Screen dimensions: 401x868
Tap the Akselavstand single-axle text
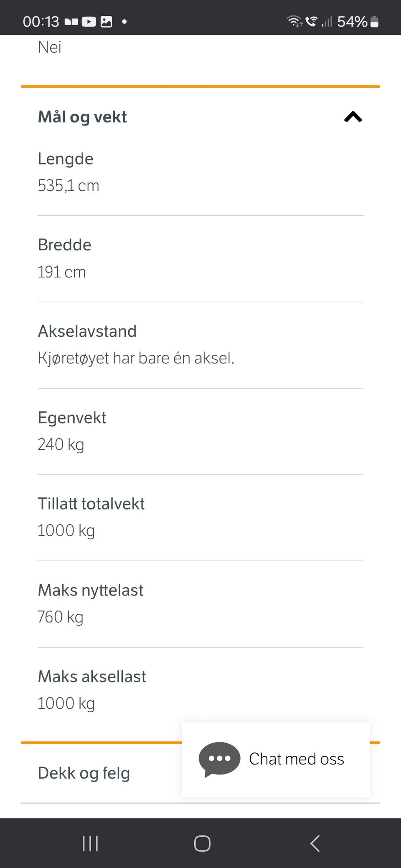point(136,358)
